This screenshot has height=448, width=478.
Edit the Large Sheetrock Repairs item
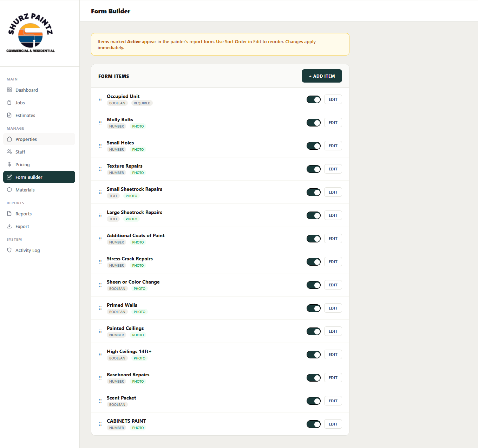coord(333,215)
